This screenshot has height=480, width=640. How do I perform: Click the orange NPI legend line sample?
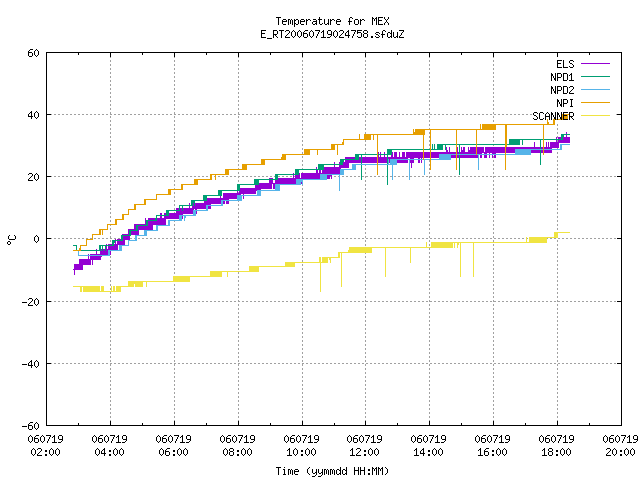click(595, 102)
